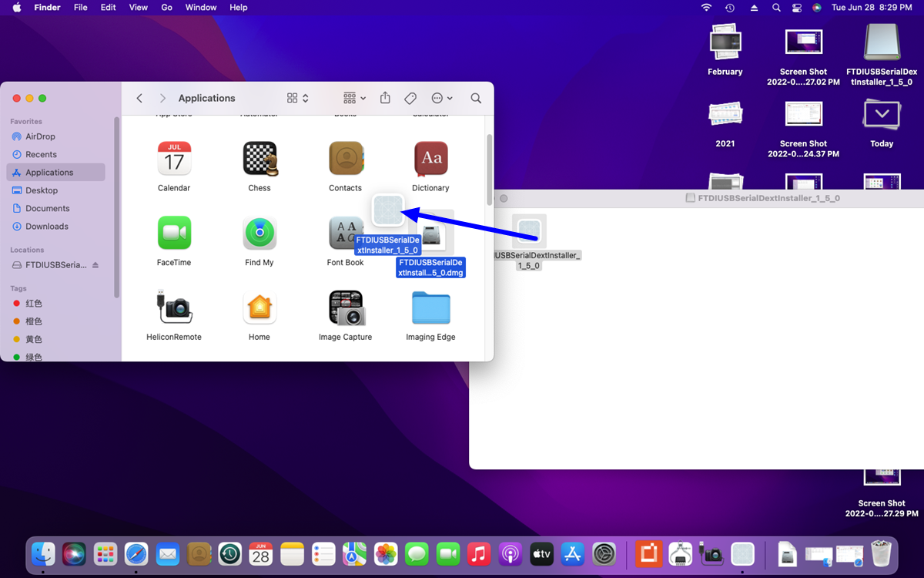The image size is (924, 578).
Task: Launch Find My from Applications
Action: click(x=259, y=234)
